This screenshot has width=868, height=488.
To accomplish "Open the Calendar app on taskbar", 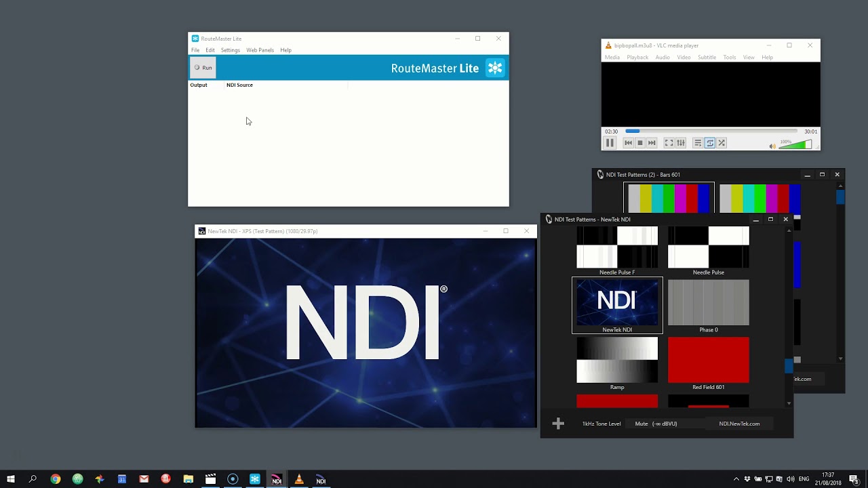I will click(121, 479).
